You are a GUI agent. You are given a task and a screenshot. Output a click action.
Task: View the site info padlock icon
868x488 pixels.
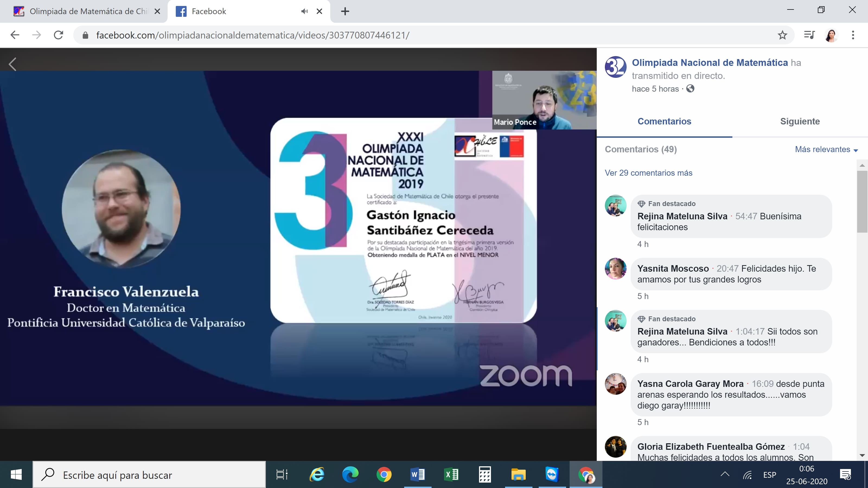[x=85, y=35]
